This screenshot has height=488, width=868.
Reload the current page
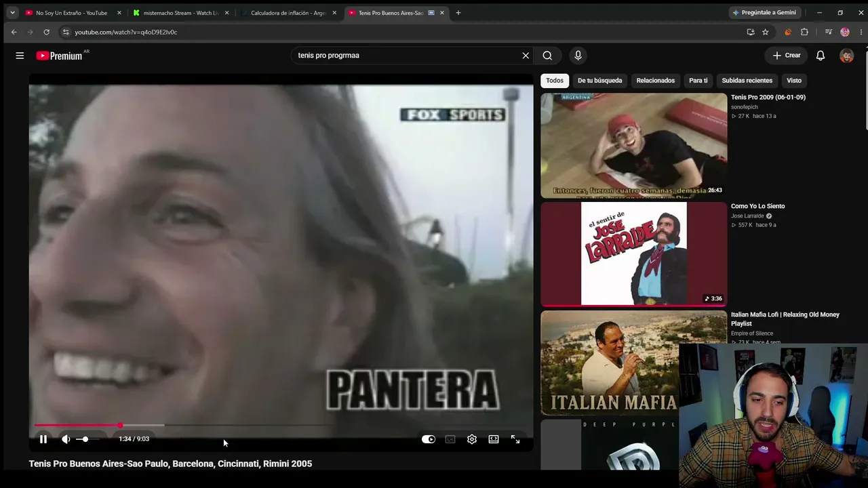tap(46, 32)
